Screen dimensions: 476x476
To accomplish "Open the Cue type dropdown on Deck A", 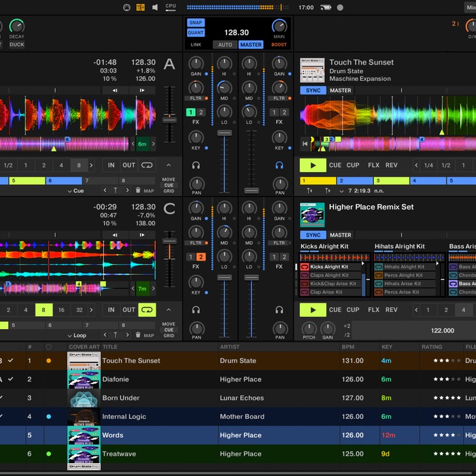I will tap(75, 191).
